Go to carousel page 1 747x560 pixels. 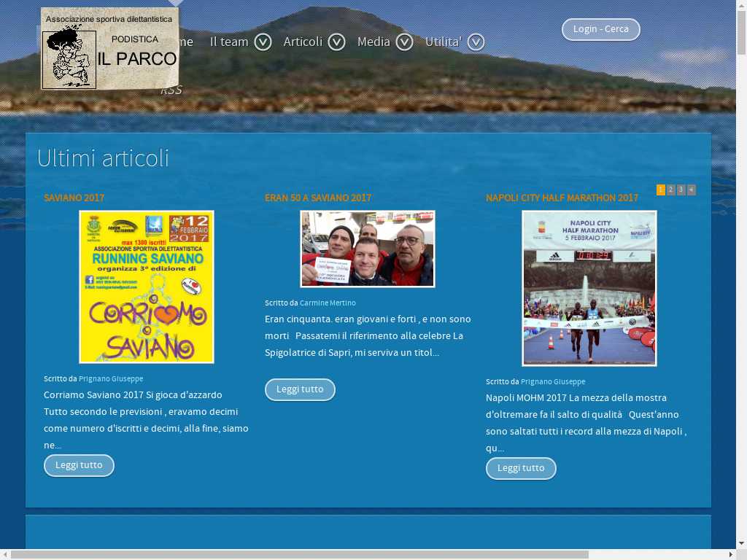(661, 190)
